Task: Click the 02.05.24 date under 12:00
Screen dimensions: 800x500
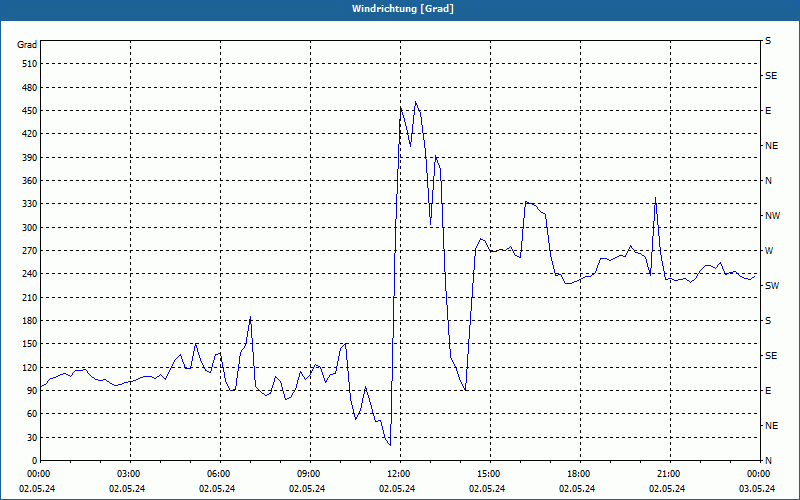Action: (x=397, y=489)
